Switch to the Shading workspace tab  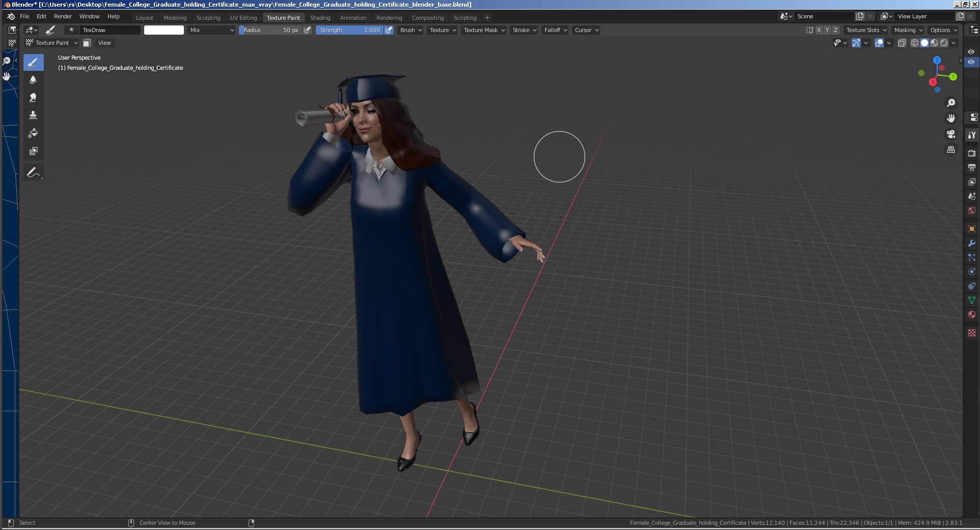point(320,18)
